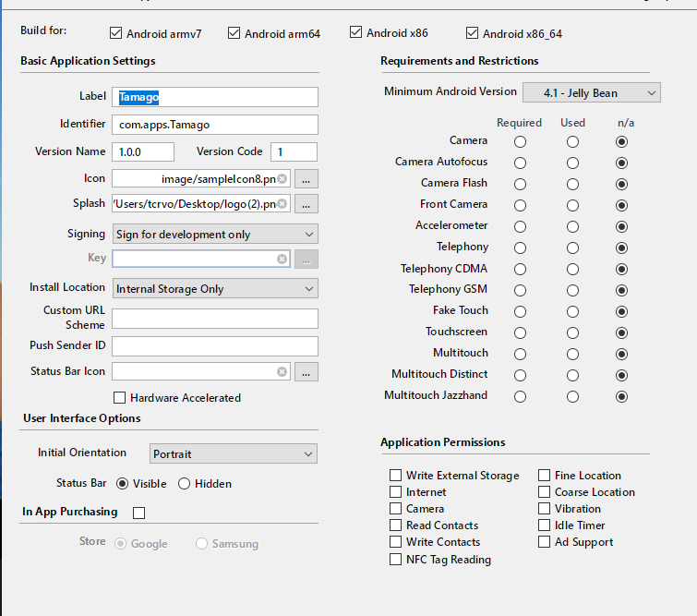The height and width of the screenshot is (616, 697).
Task: Set Touchscreen to Used
Action: [x=572, y=332]
